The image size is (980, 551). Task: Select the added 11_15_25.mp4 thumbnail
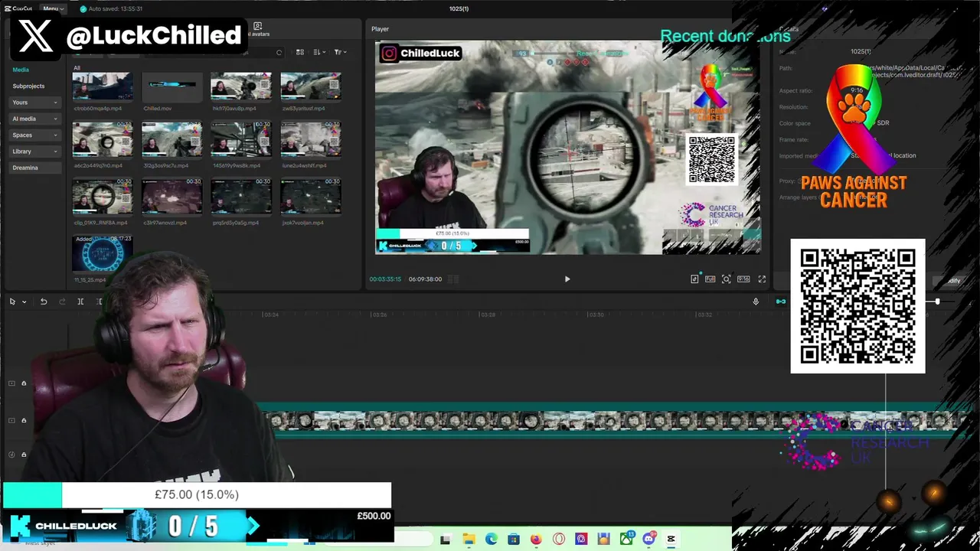click(x=102, y=253)
